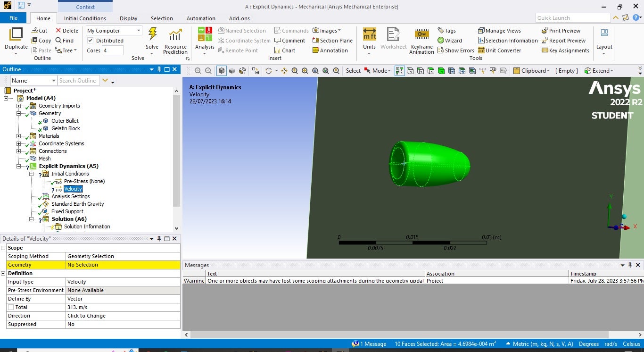This screenshot has height=352, width=644.
Task: Open the Images dropdown
Action: point(327,31)
